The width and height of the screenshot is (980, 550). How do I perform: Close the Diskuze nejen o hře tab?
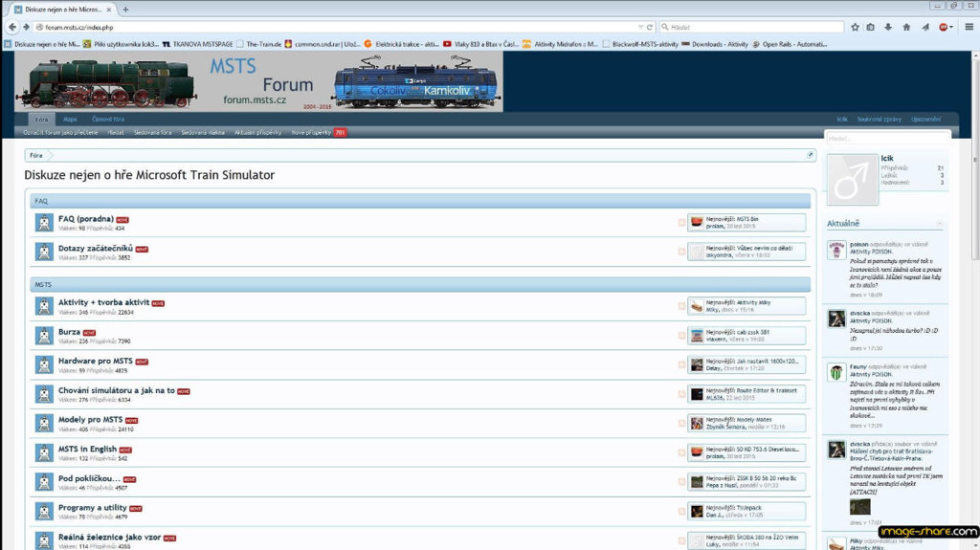[x=109, y=10]
